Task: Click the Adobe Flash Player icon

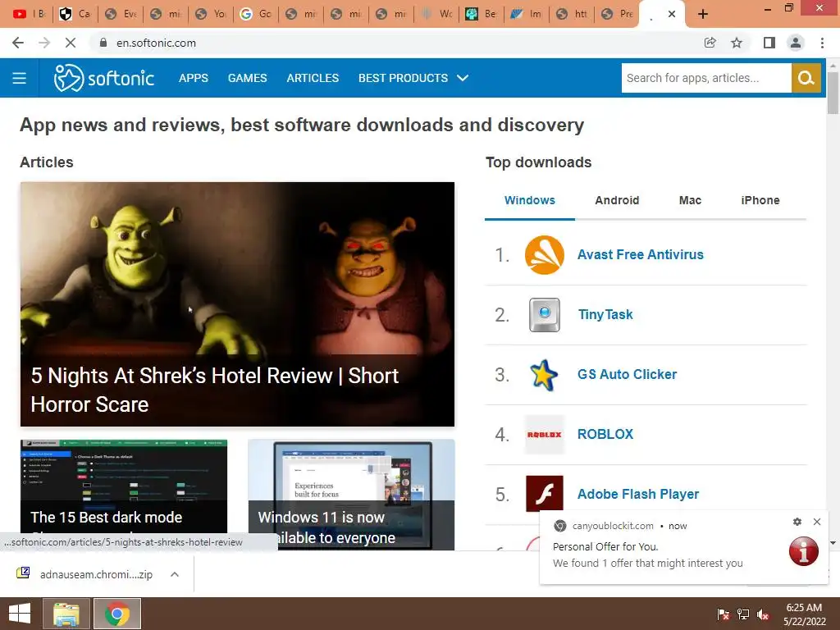Action: tap(545, 493)
